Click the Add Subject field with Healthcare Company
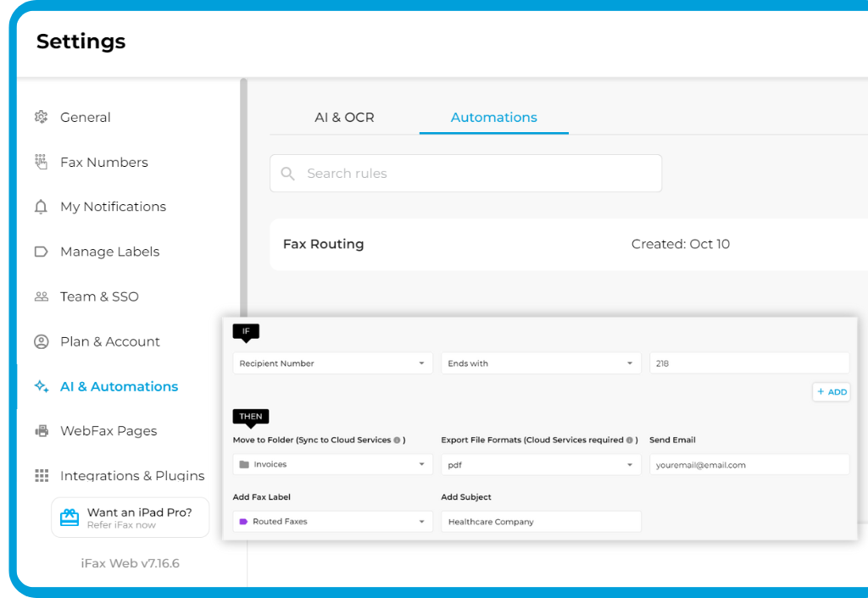 [541, 522]
